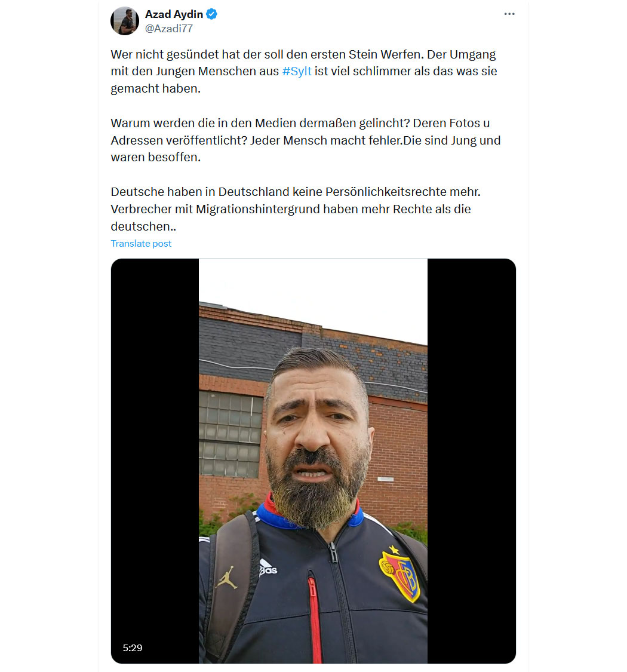Click the blue verified badge

(x=212, y=14)
